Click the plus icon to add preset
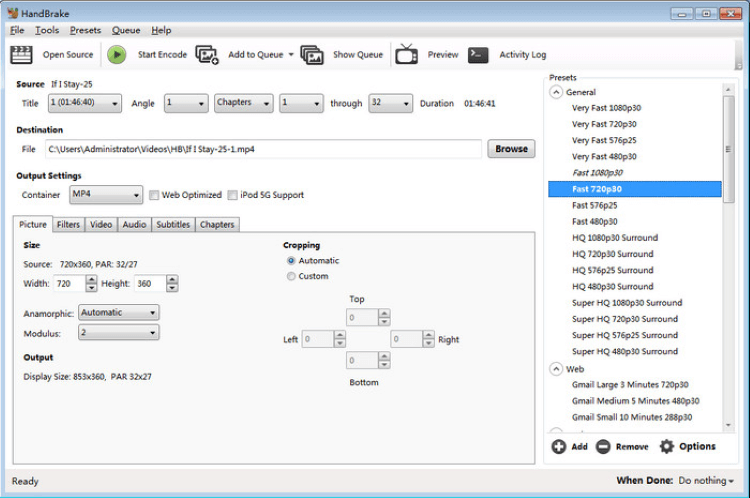The width and height of the screenshot is (750, 498). 558,446
